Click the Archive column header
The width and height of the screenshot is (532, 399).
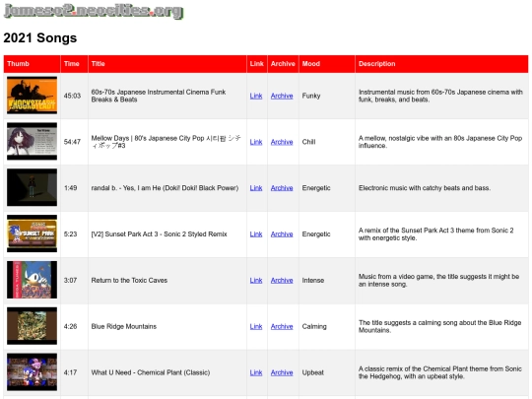283,64
